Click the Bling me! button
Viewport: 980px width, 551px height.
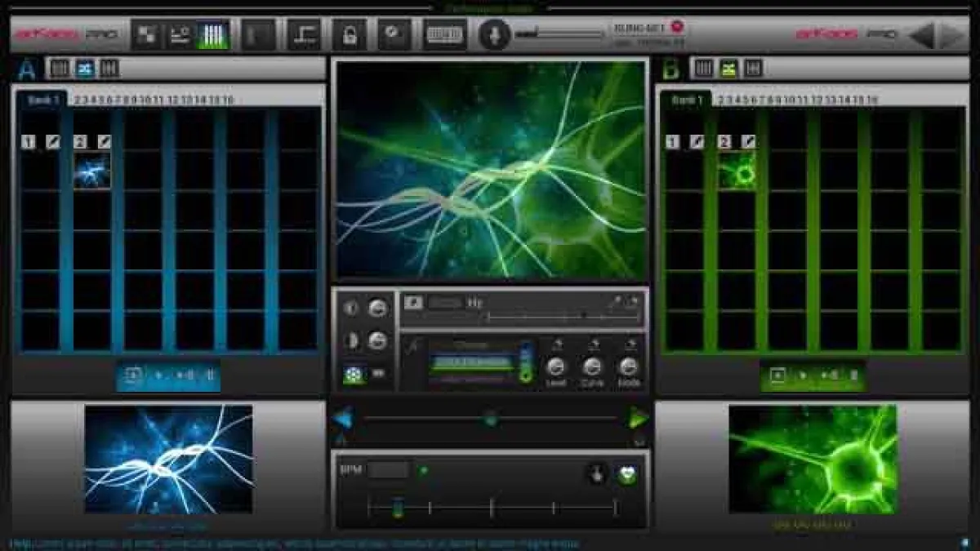tap(645, 26)
